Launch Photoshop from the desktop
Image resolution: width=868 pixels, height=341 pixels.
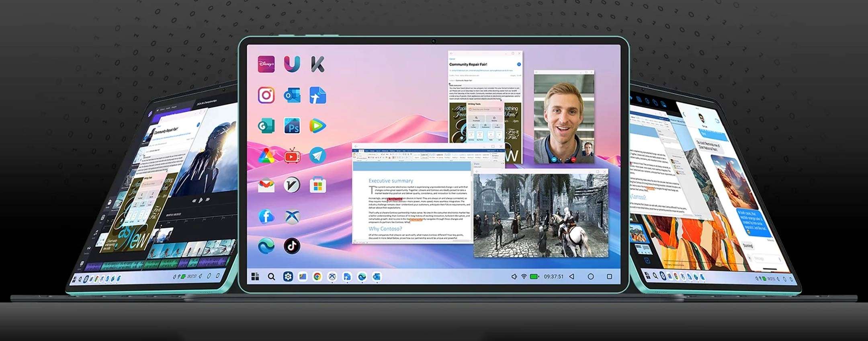tap(292, 126)
